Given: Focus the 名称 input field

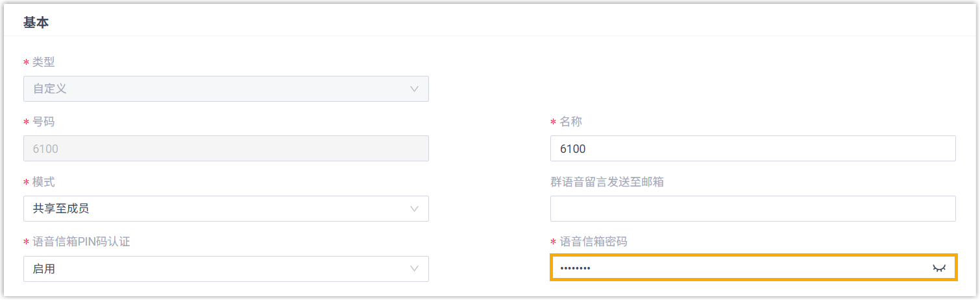Looking at the screenshot, I should click(752, 148).
